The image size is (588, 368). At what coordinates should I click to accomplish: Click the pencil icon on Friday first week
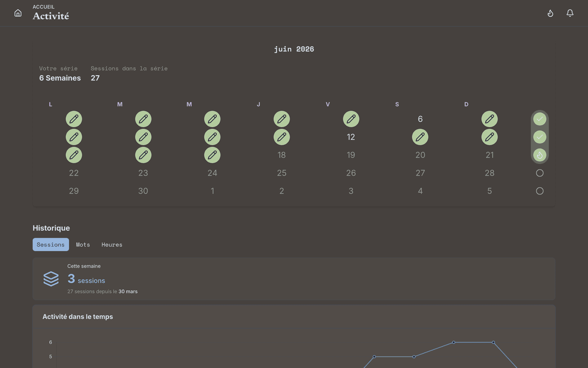(351, 119)
